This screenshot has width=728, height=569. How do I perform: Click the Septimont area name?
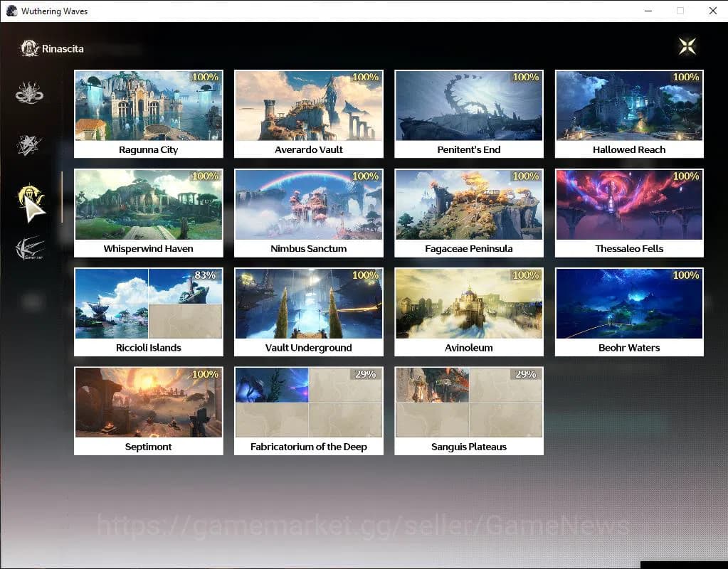coord(148,447)
